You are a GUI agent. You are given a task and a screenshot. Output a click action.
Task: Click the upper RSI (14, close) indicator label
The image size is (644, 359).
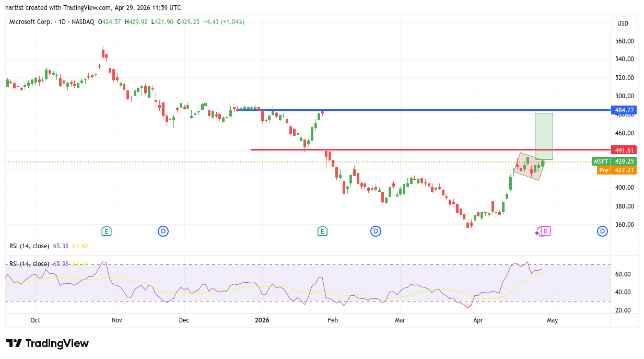click(x=29, y=246)
